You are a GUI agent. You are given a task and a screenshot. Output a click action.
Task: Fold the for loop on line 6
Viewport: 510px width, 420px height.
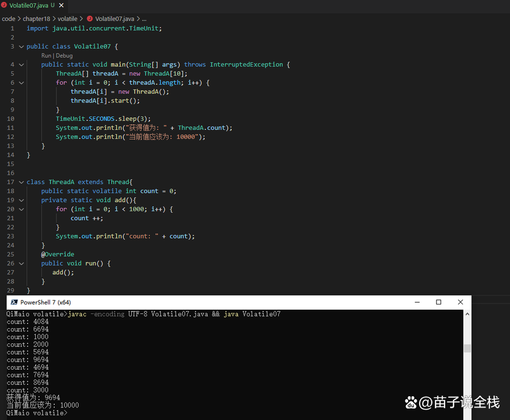[x=21, y=82]
